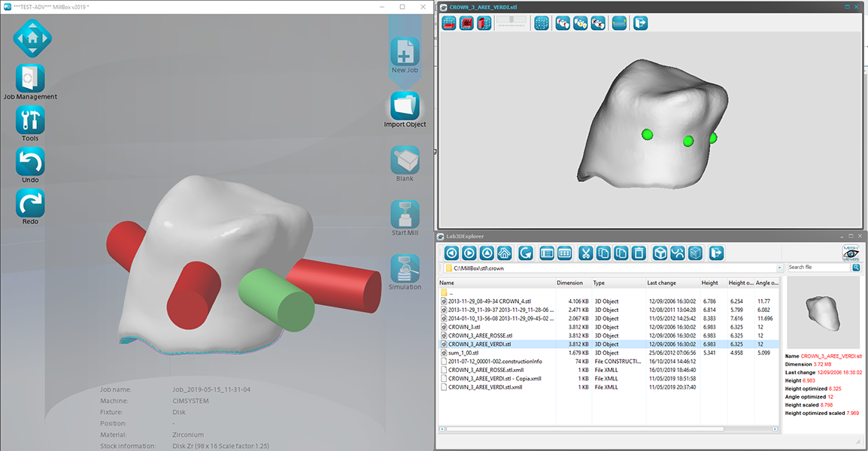Click the green connector cylinder on crown

tap(277, 300)
